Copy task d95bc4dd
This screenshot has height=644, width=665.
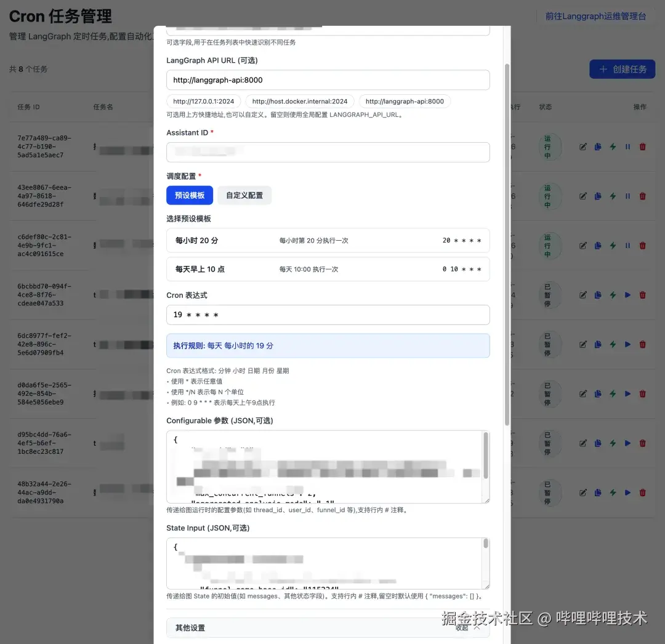pos(598,443)
